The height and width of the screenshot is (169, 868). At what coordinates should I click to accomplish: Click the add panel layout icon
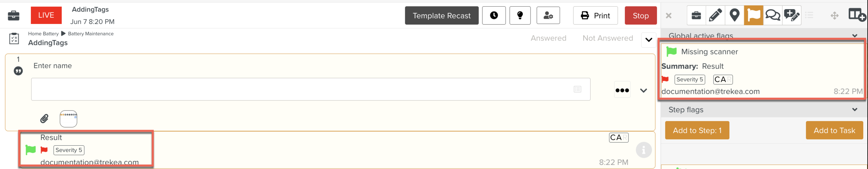[x=857, y=16]
